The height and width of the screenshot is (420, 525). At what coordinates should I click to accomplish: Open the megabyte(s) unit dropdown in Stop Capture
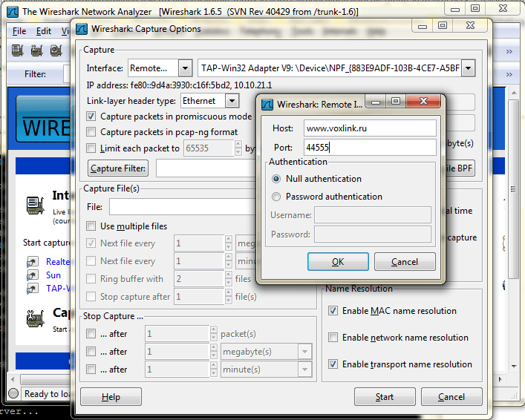[304, 352]
